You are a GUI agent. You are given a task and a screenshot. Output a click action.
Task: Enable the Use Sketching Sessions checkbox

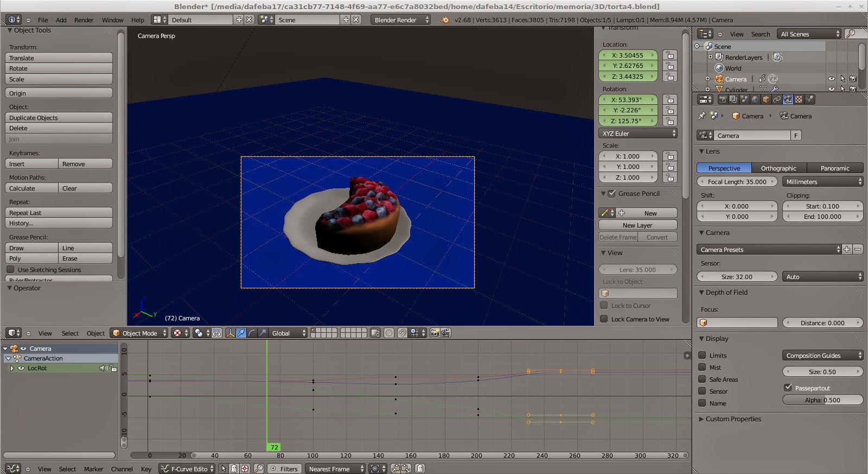[x=10, y=269]
